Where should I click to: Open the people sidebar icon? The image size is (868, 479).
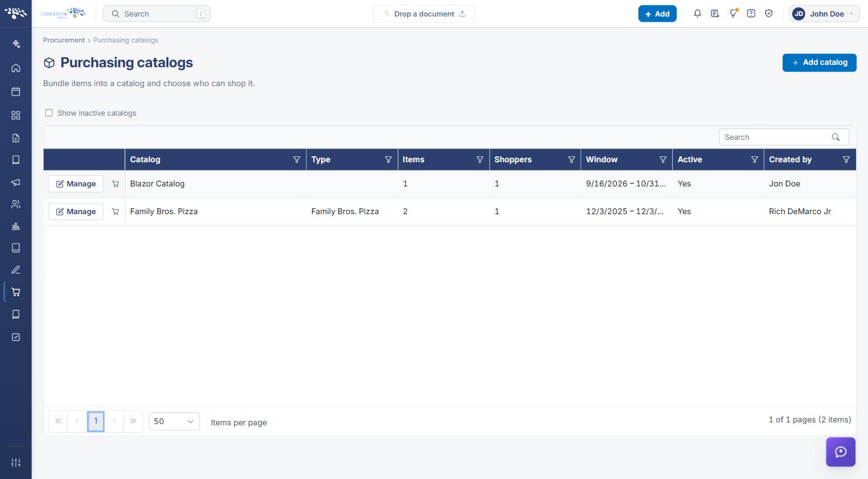[x=16, y=205]
